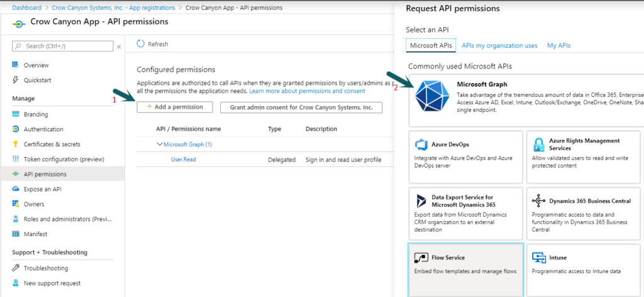Click Sign in and read user profile description
644x297 pixels.
[x=343, y=159]
